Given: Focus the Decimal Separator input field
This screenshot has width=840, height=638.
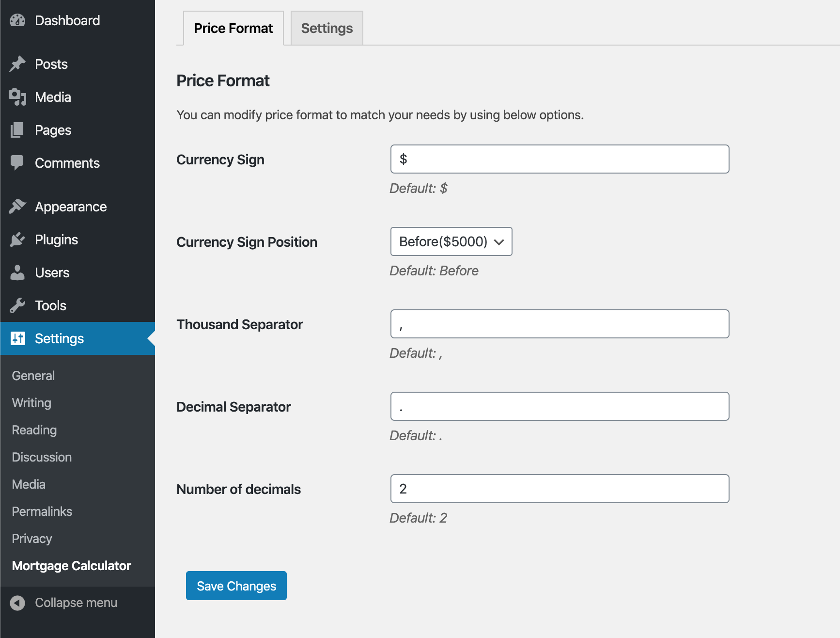Looking at the screenshot, I should click(x=560, y=406).
